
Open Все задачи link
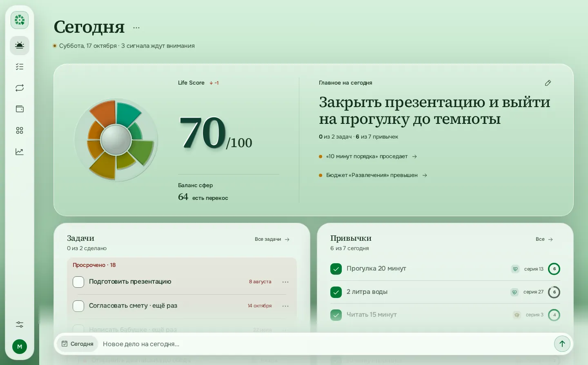pyautogui.click(x=272, y=240)
